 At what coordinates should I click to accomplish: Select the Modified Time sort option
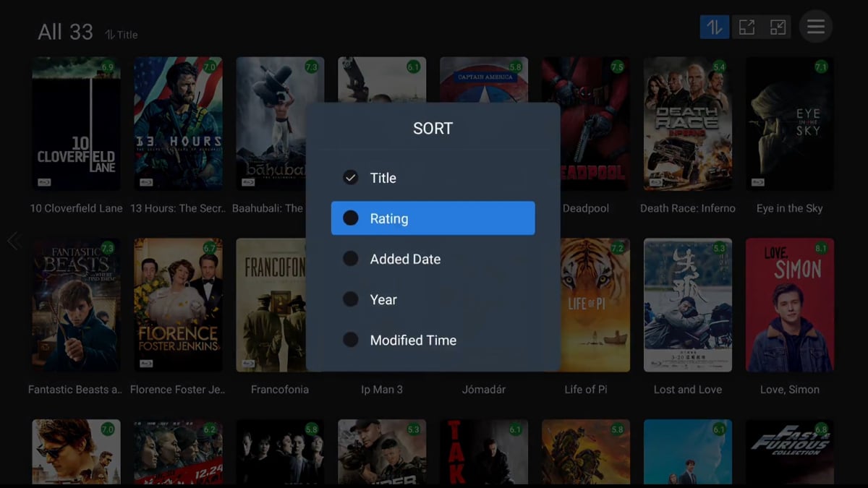(x=433, y=340)
